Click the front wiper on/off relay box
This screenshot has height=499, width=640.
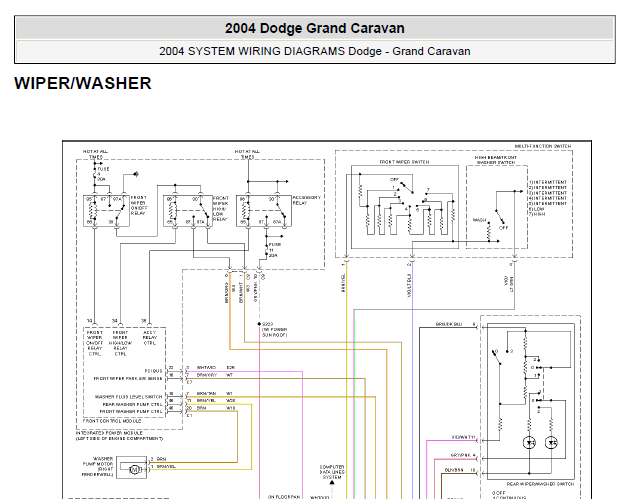click(x=107, y=211)
